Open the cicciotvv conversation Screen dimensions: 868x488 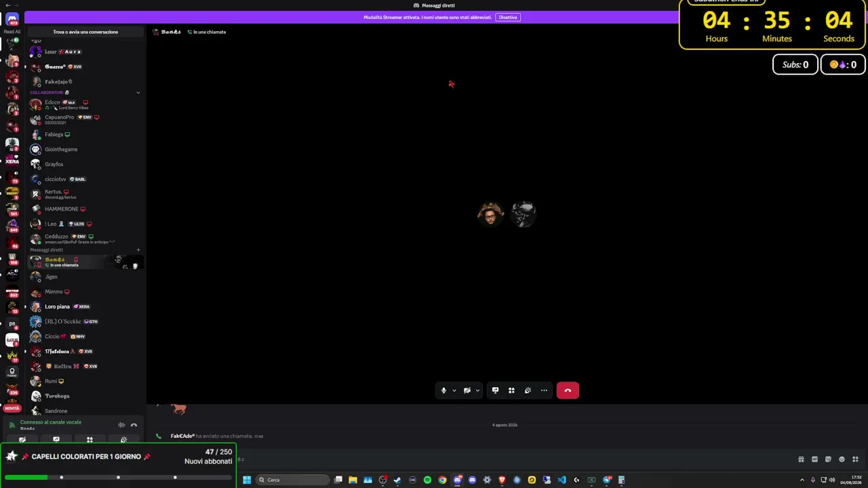(x=84, y=179)
